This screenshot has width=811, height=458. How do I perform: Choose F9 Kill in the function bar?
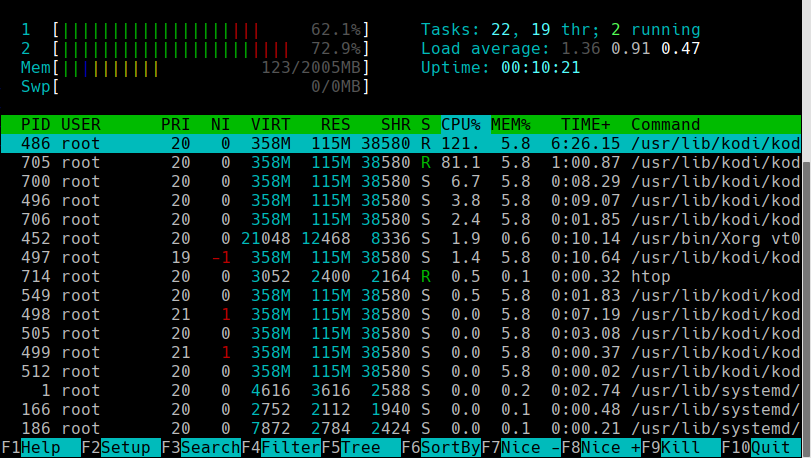coord(681,448)
